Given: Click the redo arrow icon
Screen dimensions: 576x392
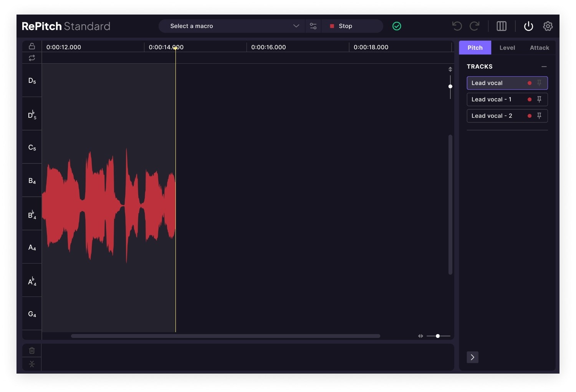Looking at the screenshot, I should (x=475, y=26).
